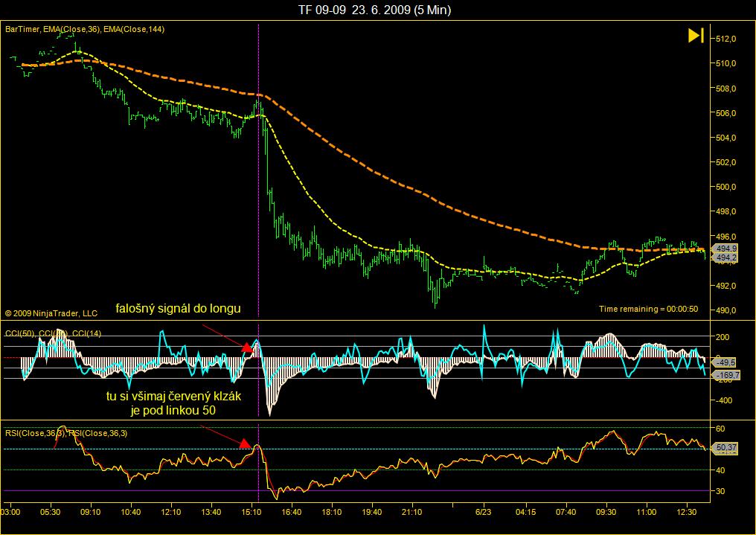Screen dimensions: 756x535
Task: Click the 09:30 time axis label
Action: click(606, 512)
